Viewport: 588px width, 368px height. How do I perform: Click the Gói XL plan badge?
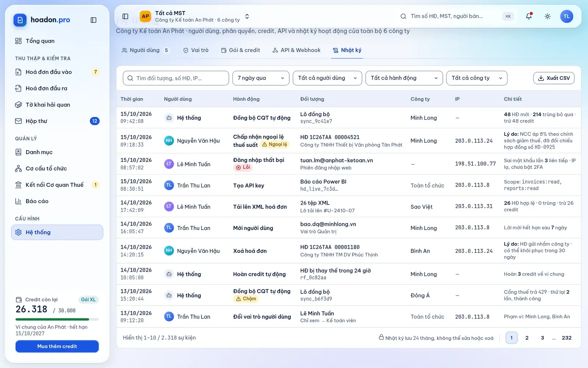click(88, 300)
